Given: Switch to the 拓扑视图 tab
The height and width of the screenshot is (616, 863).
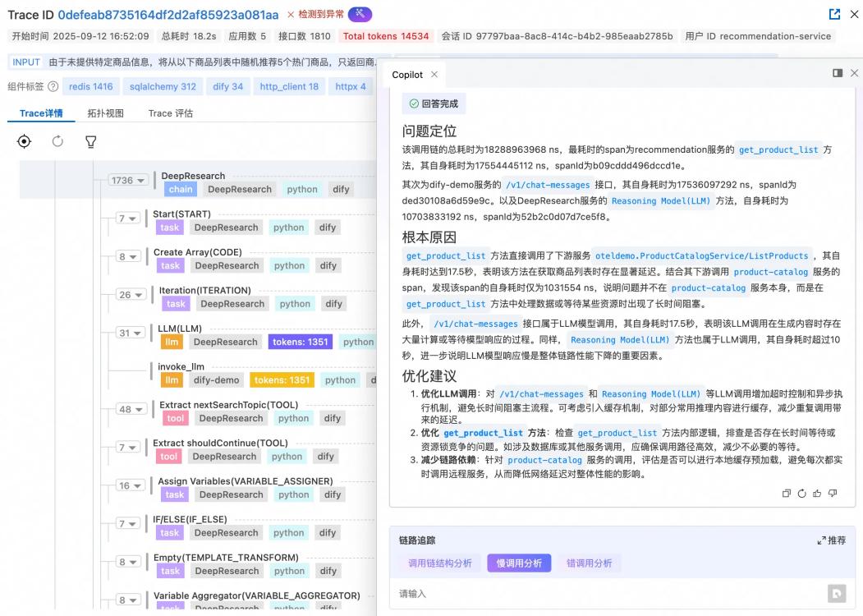Looking at the screenshot, I should [105, 113].
